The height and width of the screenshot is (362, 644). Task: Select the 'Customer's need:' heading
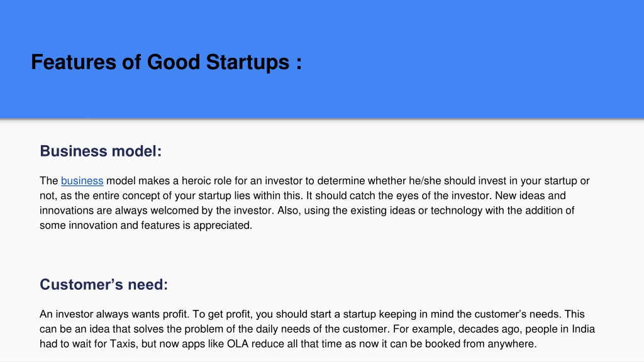tap(104, 285)
